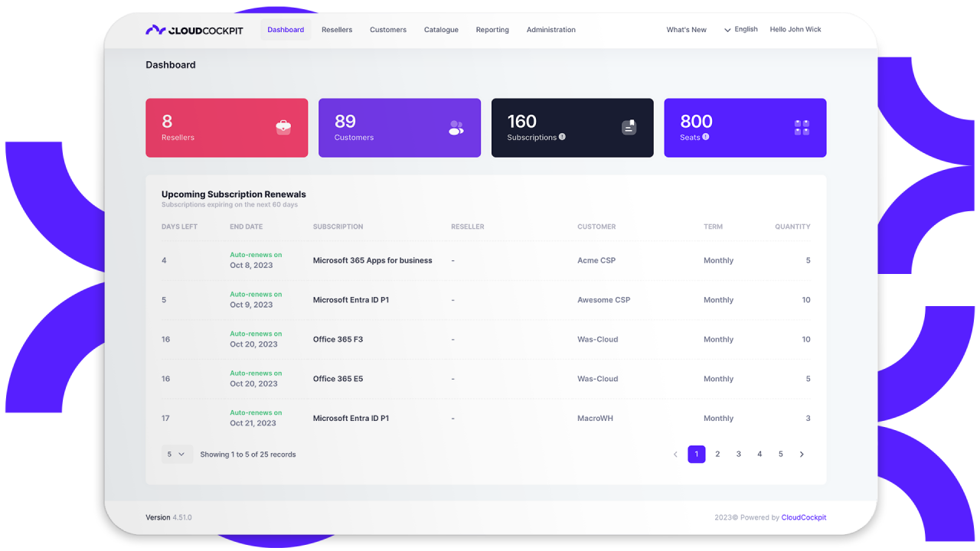Viewport: 980px width, 551px height.
Task: Open the Customers menu
Action: coord(388,30)
